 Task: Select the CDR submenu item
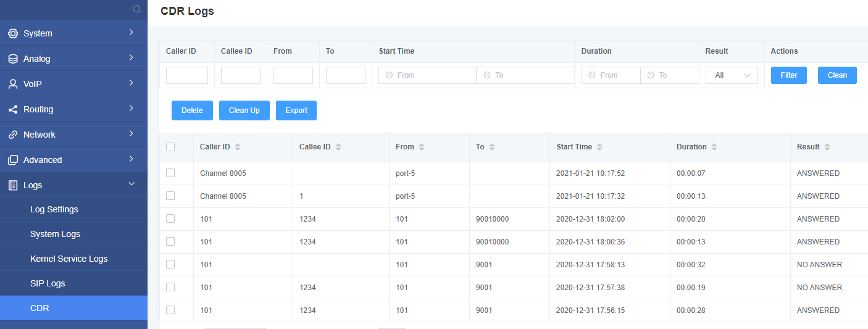click(x=73, y=308)
